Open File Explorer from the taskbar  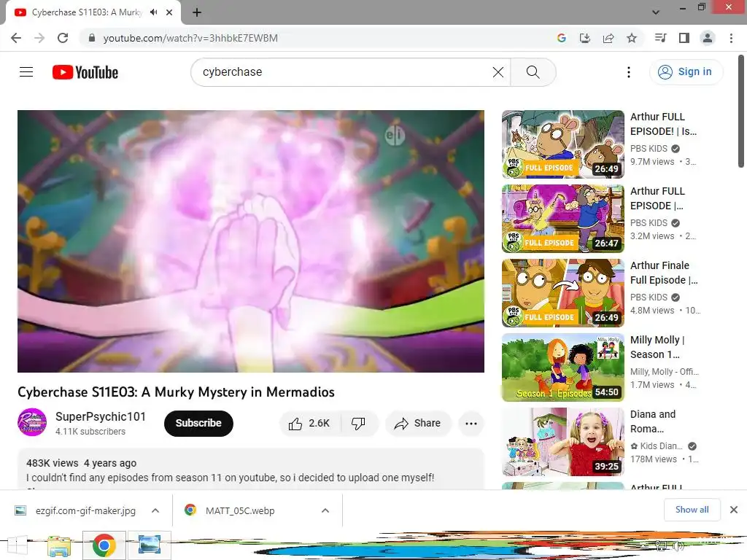(59, 545)
